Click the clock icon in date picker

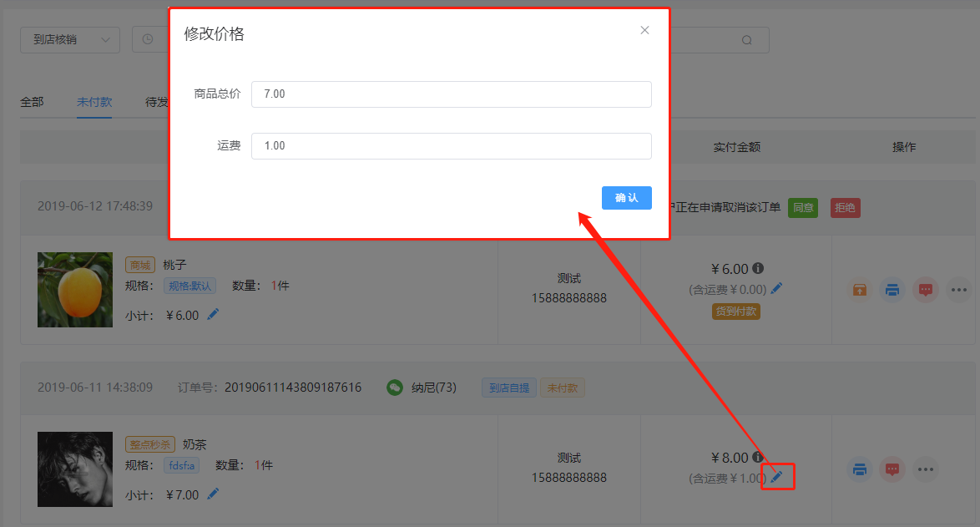click(148, 39)
